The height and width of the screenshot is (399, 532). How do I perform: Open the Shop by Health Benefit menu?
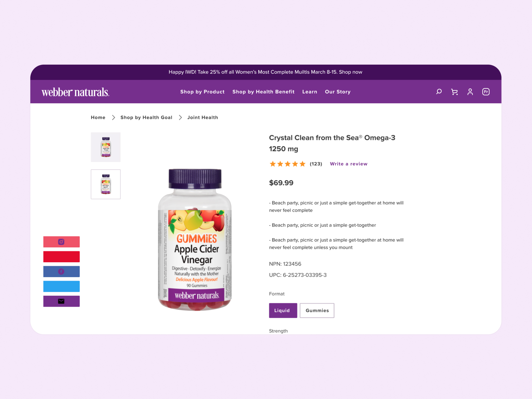263,92
